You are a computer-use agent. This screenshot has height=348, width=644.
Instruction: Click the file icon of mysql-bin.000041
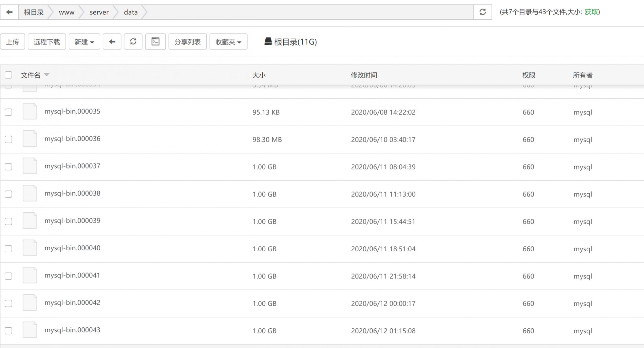30,275
